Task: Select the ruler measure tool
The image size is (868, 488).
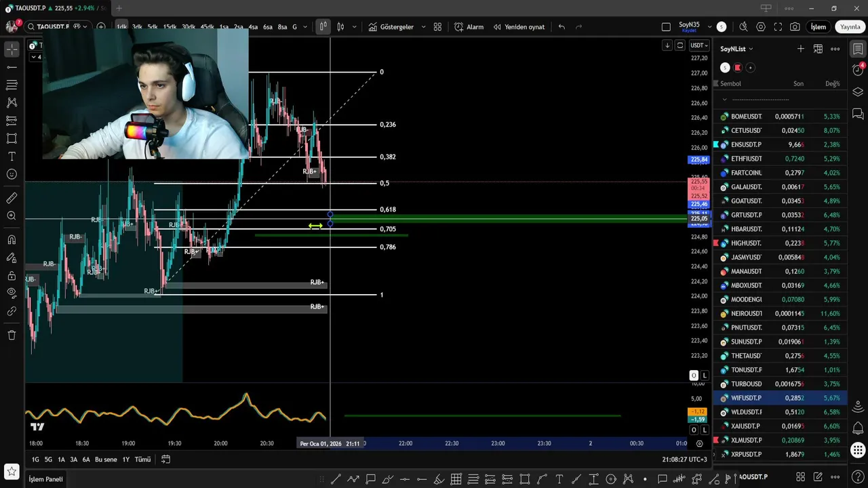Action: 12,198
